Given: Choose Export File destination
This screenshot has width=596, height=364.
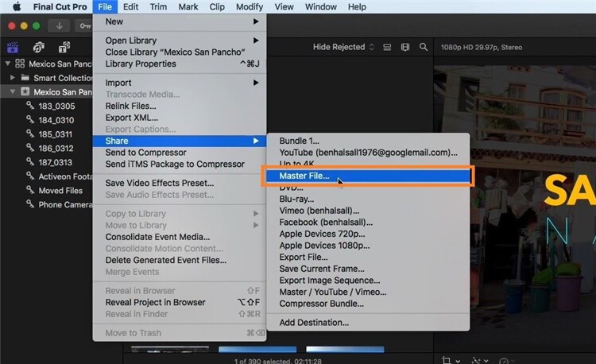Looking at the screenshot, I should pyautogui.click(x=368, y=258).
